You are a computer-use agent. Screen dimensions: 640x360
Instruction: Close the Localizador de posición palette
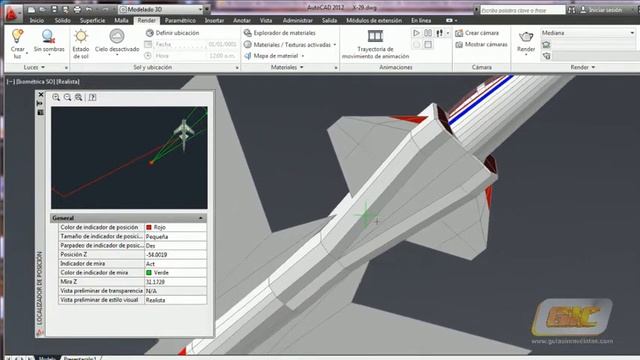[x=40, y=95]
